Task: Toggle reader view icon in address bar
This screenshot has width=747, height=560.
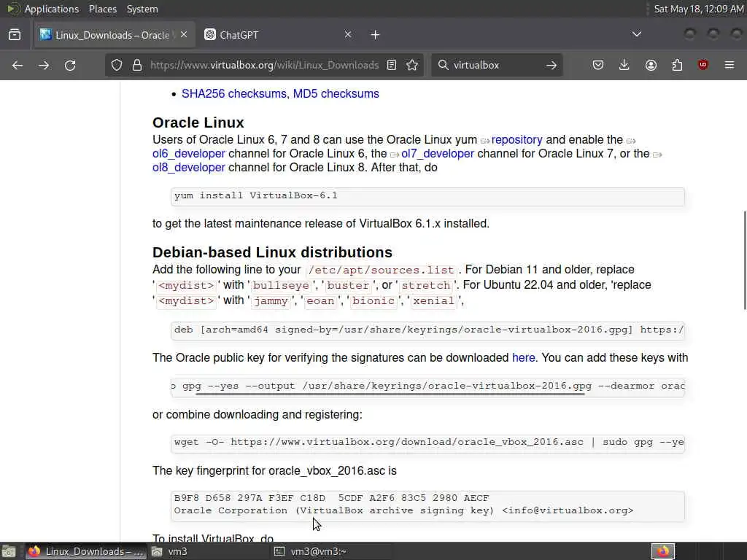Action: 392,65
